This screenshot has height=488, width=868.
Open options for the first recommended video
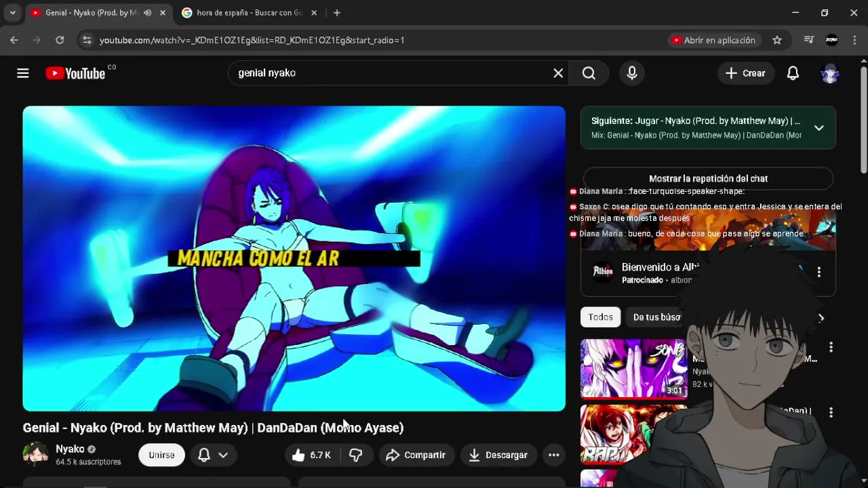click(x=831, y=347)
